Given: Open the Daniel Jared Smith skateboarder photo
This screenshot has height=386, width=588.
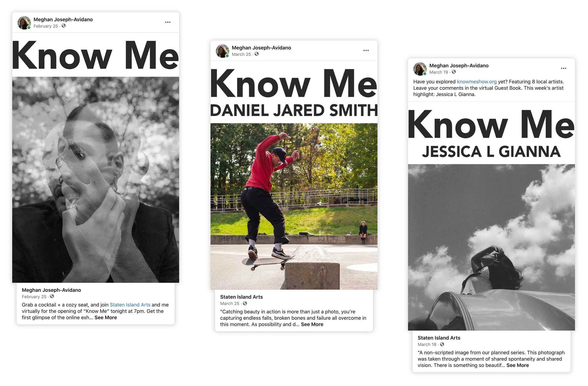Looking at the screenshot, I should coord(294,206).
